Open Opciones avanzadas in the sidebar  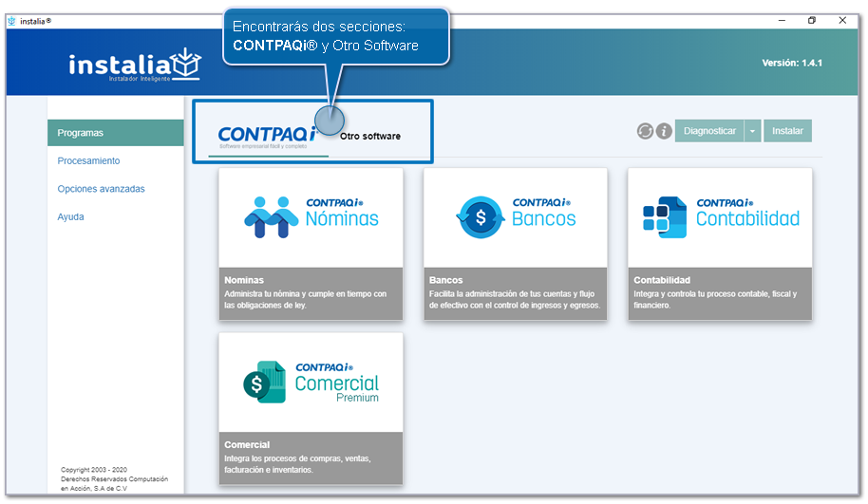point(101,189)
